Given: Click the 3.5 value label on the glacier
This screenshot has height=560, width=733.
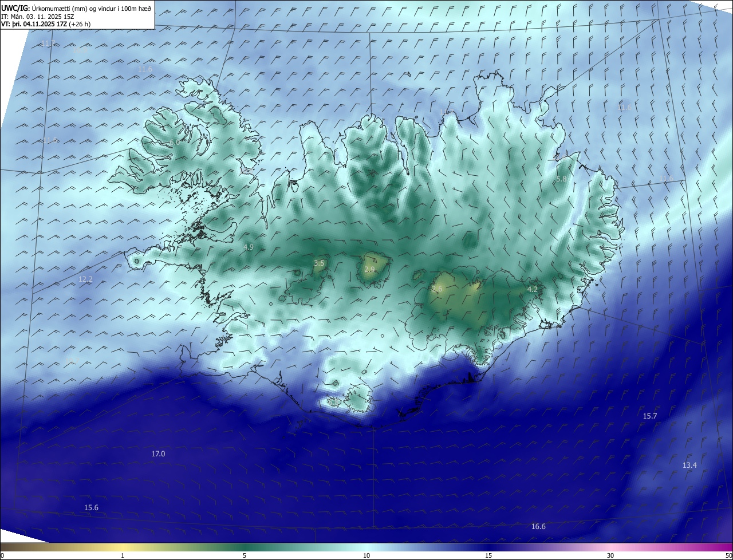Looking at the screenshot, I should pos(319,263).
